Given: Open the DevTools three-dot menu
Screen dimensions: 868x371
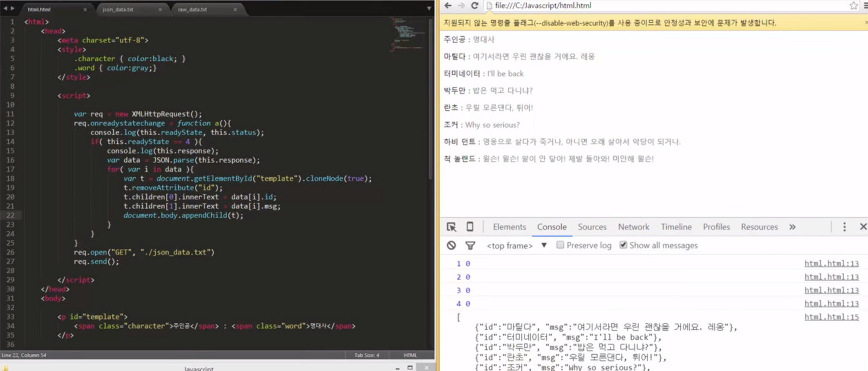Looking at the screenshot, I should click(x=844, y=227).
